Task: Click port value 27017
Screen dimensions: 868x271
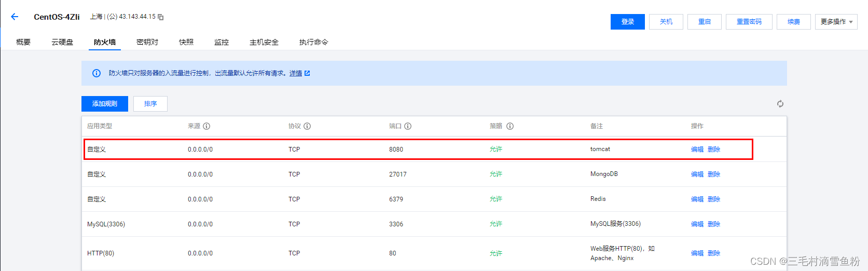Action: (x=398, y=174)
